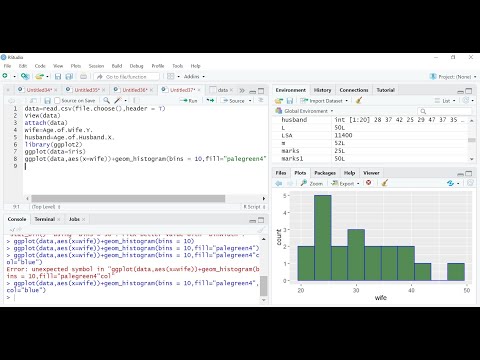480x360 pixels.
Task: Click the create project icon
Action: click(x=25, y=76)
